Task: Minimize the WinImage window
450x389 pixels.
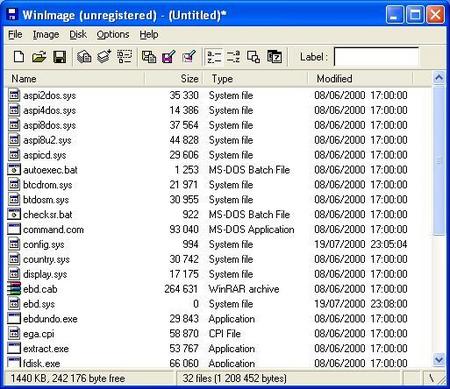Action: [x=394, y=15]
